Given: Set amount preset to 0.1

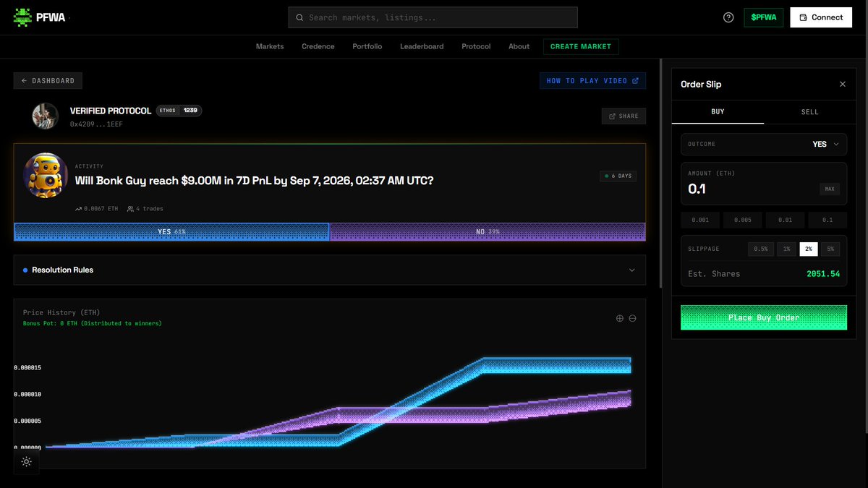Looking at the screenshot, I should coord(827,220).
